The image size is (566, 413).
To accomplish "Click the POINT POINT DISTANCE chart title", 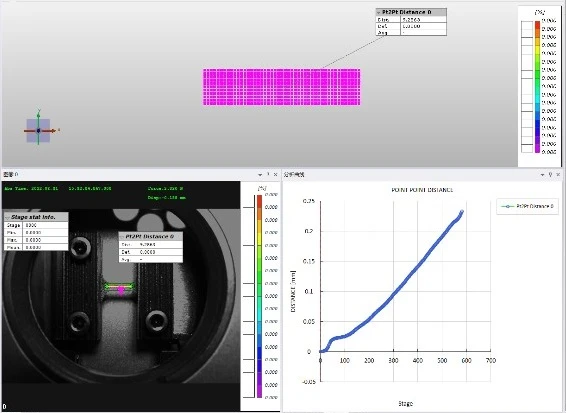I will coord(422,190).
